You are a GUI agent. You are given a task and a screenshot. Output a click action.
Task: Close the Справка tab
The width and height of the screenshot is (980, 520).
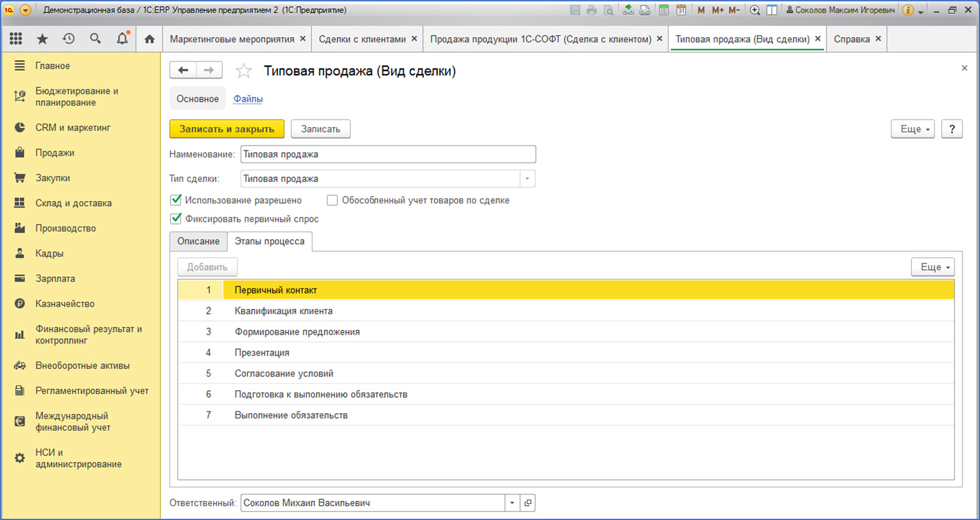coord(878,39)
